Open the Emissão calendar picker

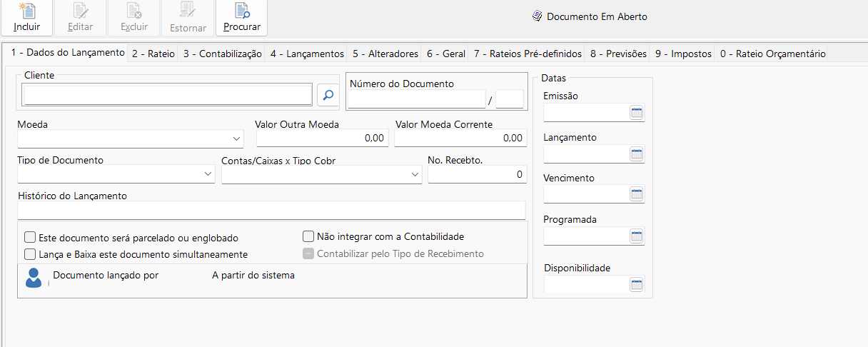pyautogui.click(x=637, y=113)
